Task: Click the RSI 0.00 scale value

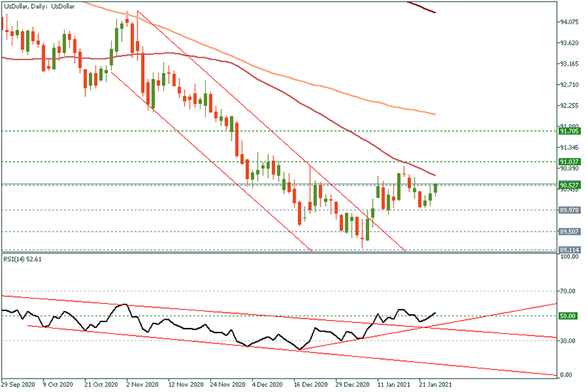Action: coord(566,375)
